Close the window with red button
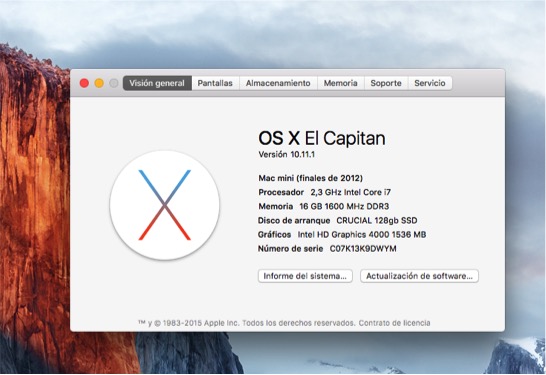Viewport: 546px width, 375px height. pyautogui.click(x=84, y=83)
